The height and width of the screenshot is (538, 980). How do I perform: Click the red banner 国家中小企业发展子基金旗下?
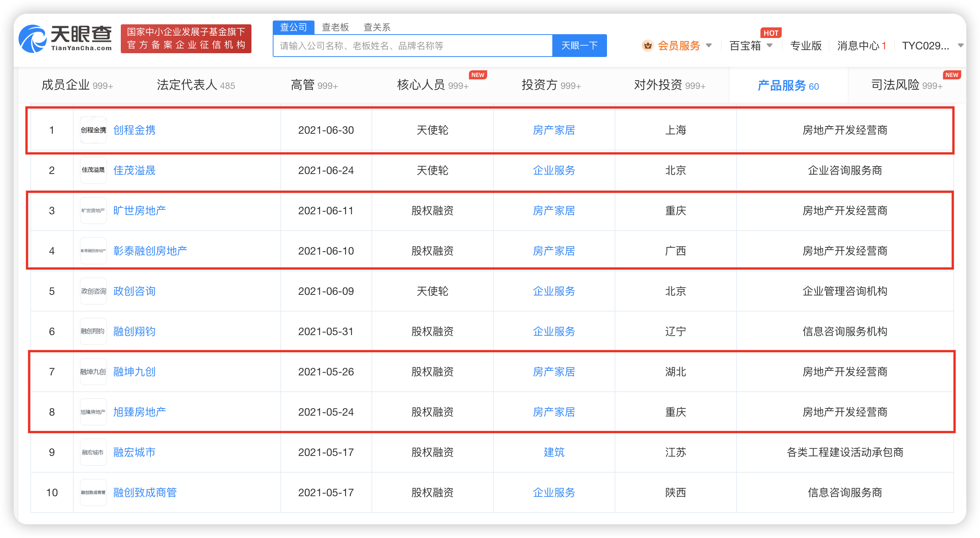[186, 38]
